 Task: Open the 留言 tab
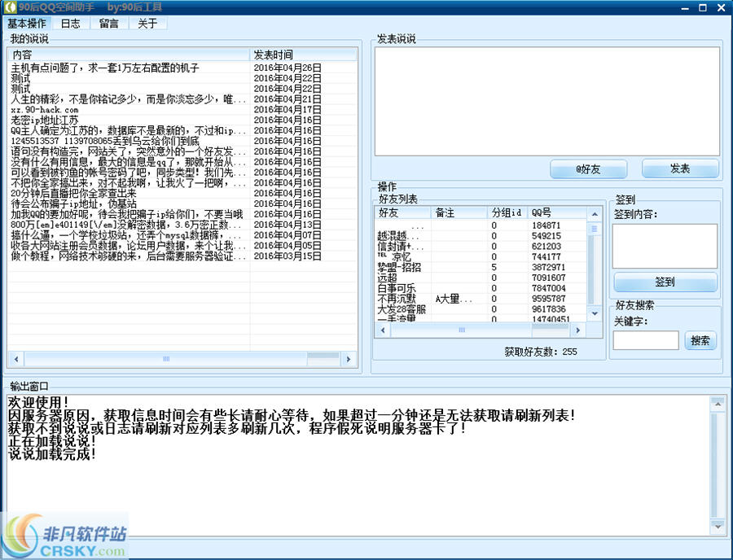coord(109,24)
